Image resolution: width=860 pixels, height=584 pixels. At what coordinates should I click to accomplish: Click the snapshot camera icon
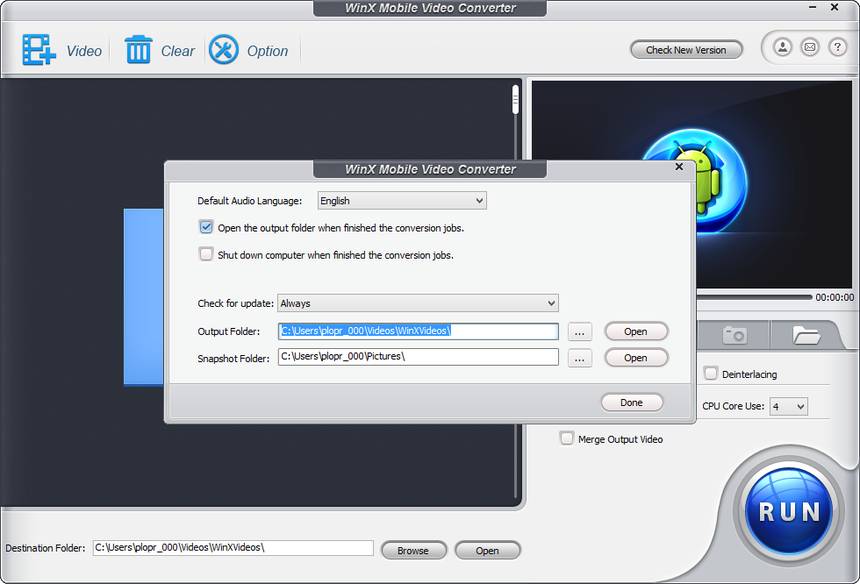coord(734,334)
